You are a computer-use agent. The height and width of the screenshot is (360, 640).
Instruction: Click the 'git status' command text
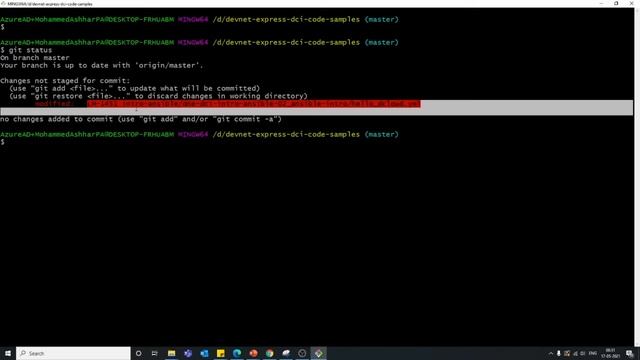tap(31, 50)
